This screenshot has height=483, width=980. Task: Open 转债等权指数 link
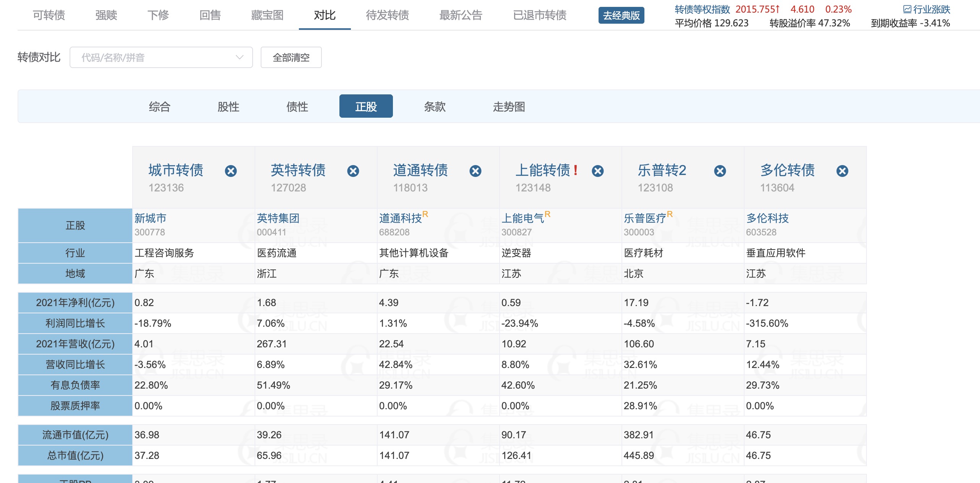702,9
